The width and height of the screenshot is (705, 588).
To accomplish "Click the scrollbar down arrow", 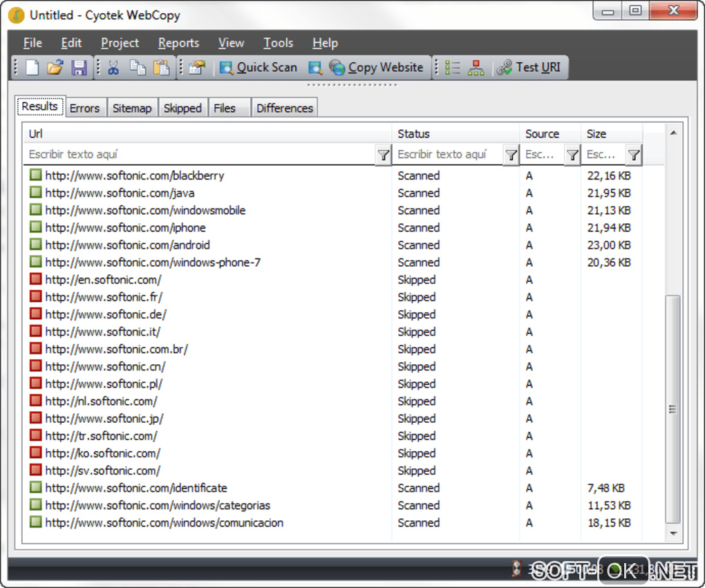I will 673,533.
